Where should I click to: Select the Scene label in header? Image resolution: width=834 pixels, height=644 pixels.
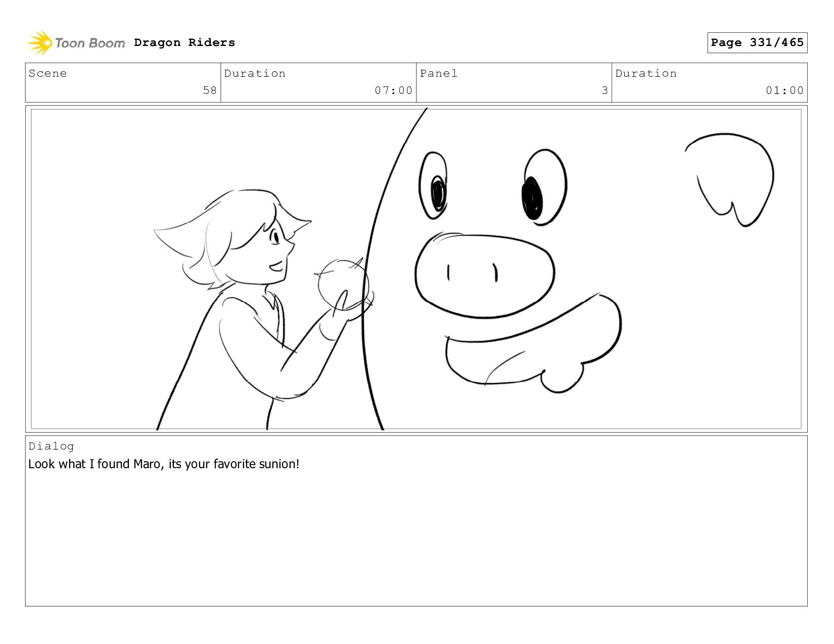pyautogui.click(x=48, y=73)
